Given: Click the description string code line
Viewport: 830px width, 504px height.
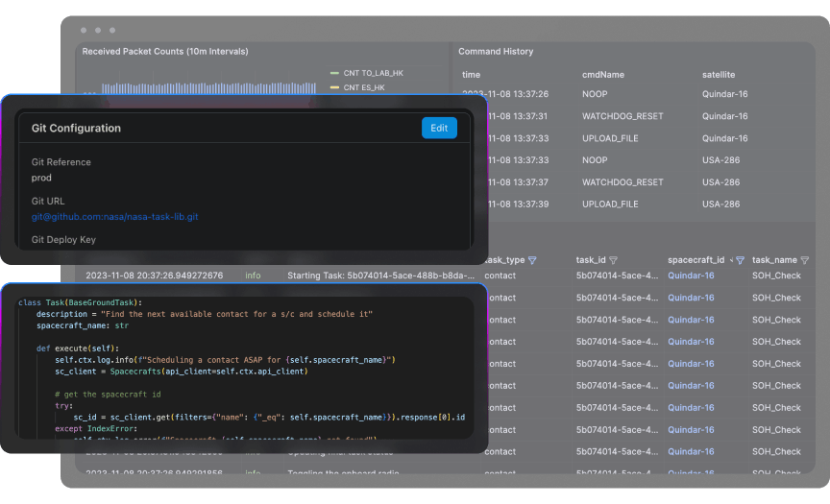Looking at the screenshot, I should pyautogui.click(x=205, y=314).
